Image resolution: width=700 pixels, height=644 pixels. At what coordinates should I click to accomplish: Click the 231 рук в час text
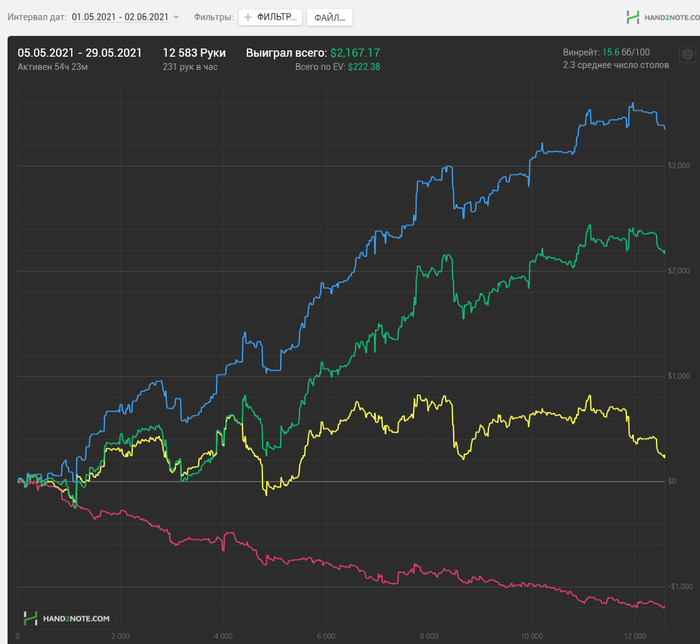(190, 67)
